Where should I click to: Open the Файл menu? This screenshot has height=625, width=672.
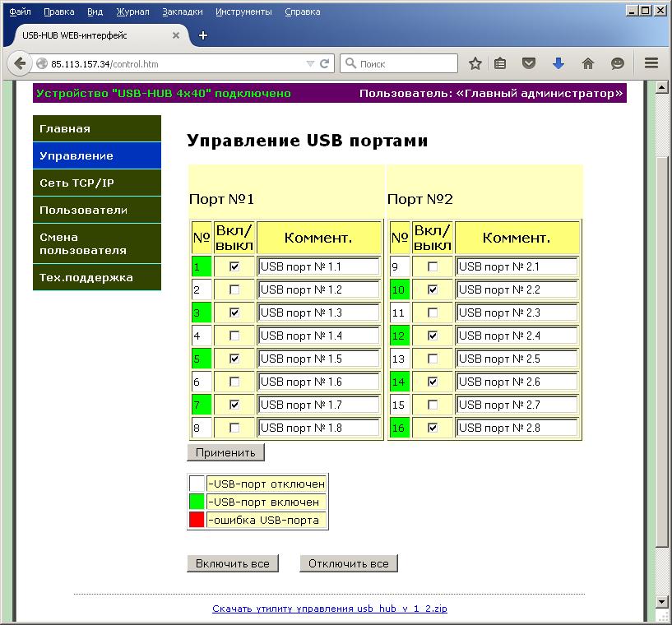click(x=20, y=12)
